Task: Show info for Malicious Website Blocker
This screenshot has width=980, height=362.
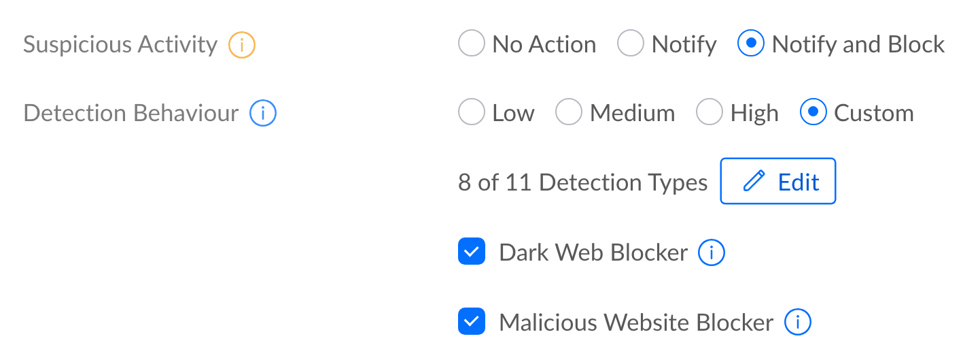Action: click(797, 322)
